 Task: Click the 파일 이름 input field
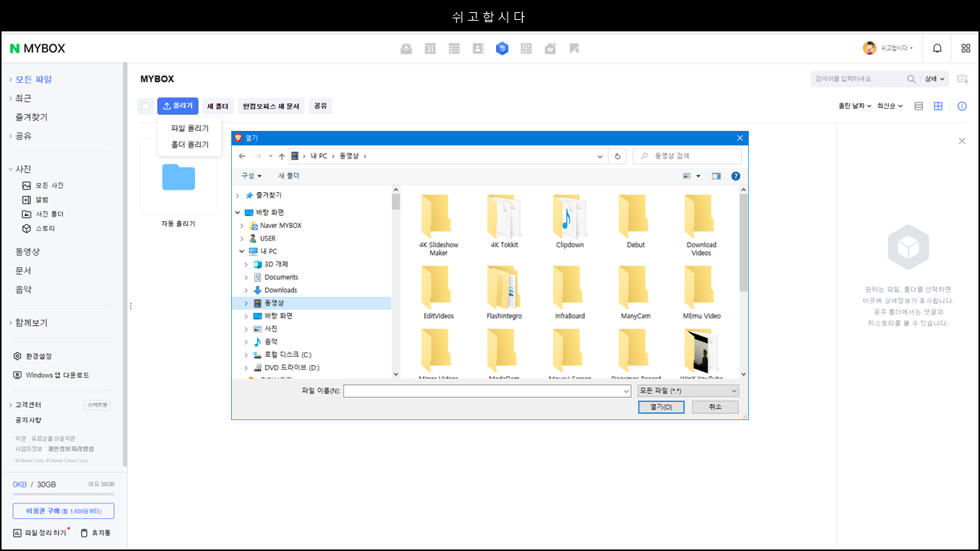pos(487,391)
